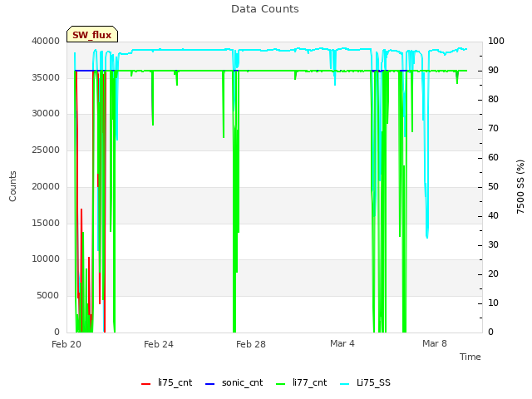Toggle li75_cnt series in legend
Screen dimensions: 532x399
click(166, 383)
